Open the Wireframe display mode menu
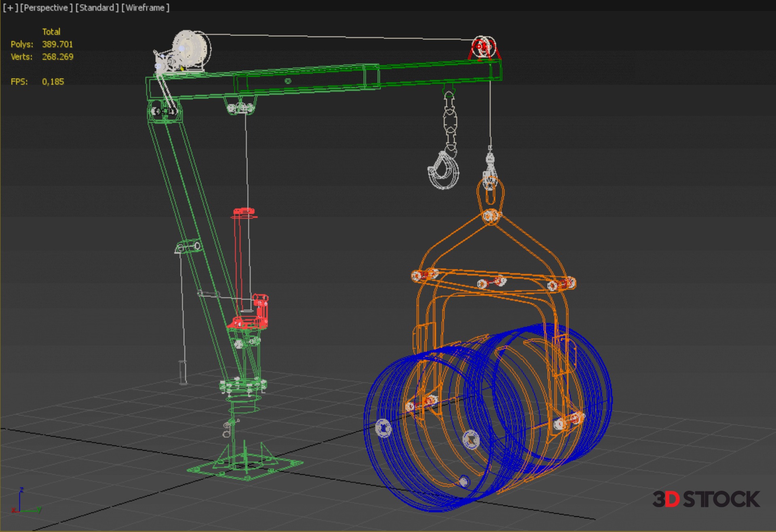 (x=145, y=8)
